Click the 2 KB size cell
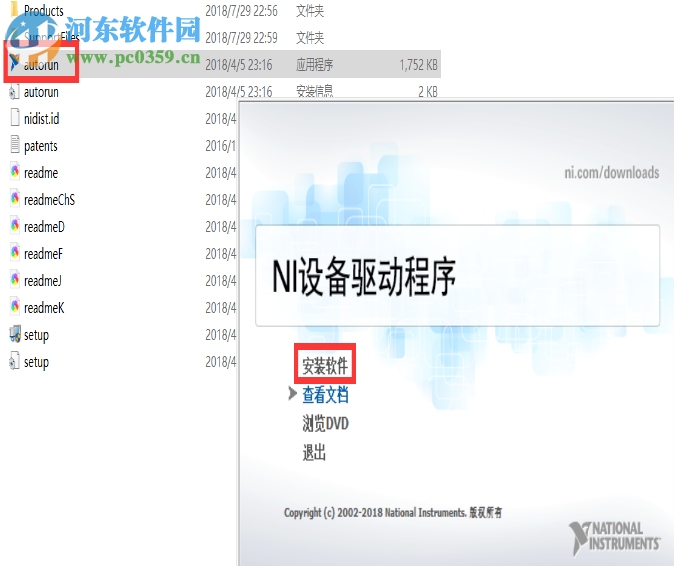Viewport: 674px width, 566px height. pos(428,92)
